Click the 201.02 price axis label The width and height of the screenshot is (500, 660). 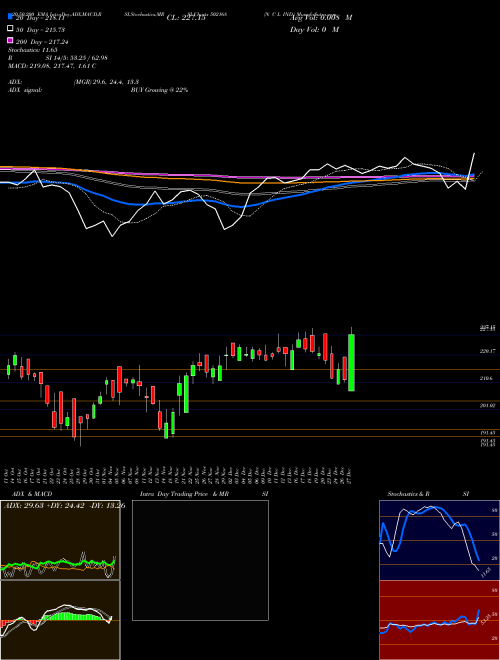[487, 405]
